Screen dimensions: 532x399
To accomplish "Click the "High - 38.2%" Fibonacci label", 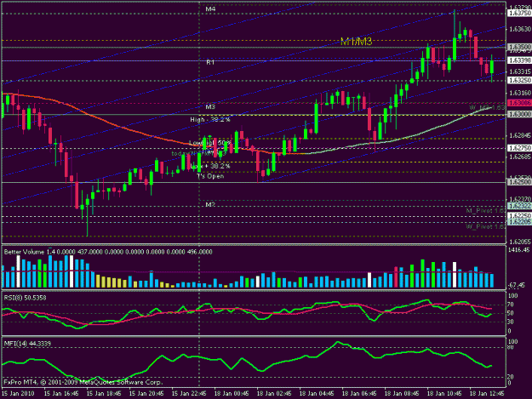I will (210, 120).
